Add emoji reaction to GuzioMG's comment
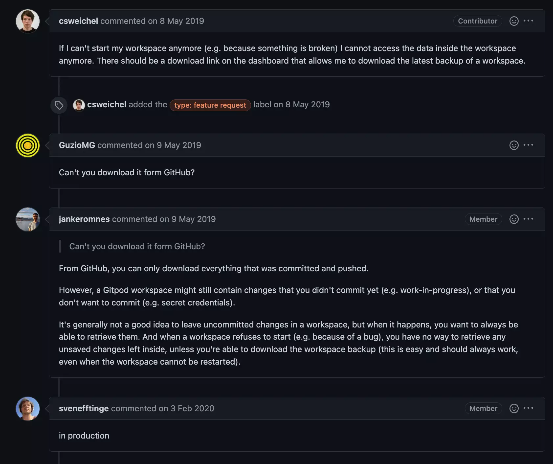 pos(514,145)
